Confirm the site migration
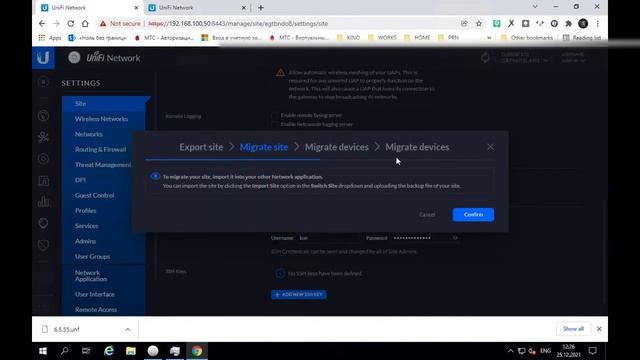This screenshot has height=360, width=640. 473,215
